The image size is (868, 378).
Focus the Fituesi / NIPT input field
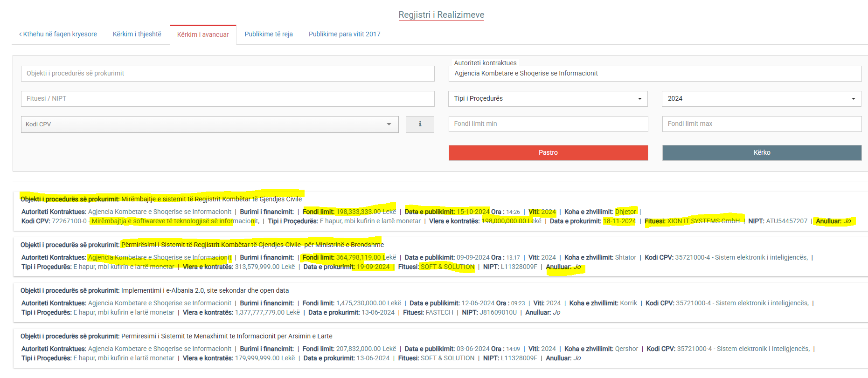(x=228, y=98)
